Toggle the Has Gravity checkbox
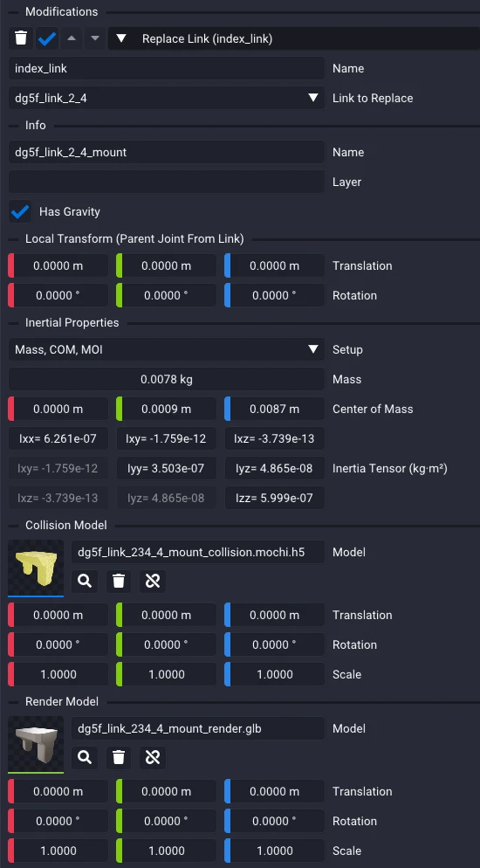This screenshot has height=868, width=480. 20,211
